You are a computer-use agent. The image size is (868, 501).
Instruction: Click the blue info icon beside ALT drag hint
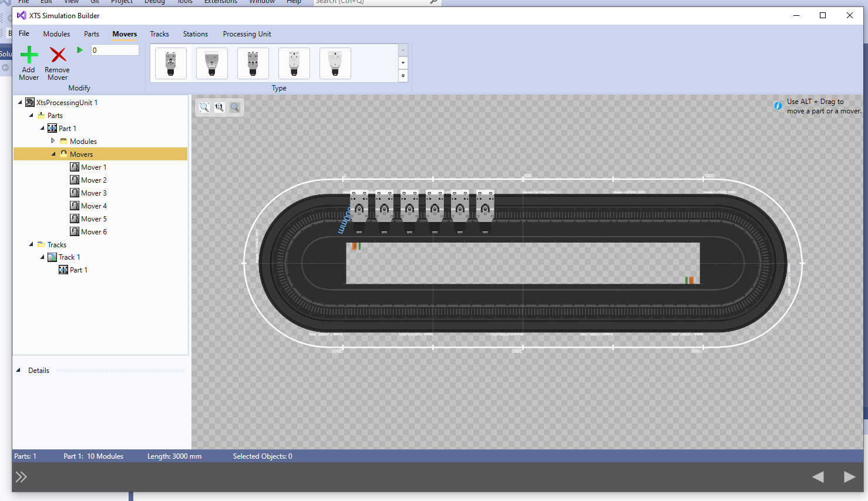click(778, 106)
